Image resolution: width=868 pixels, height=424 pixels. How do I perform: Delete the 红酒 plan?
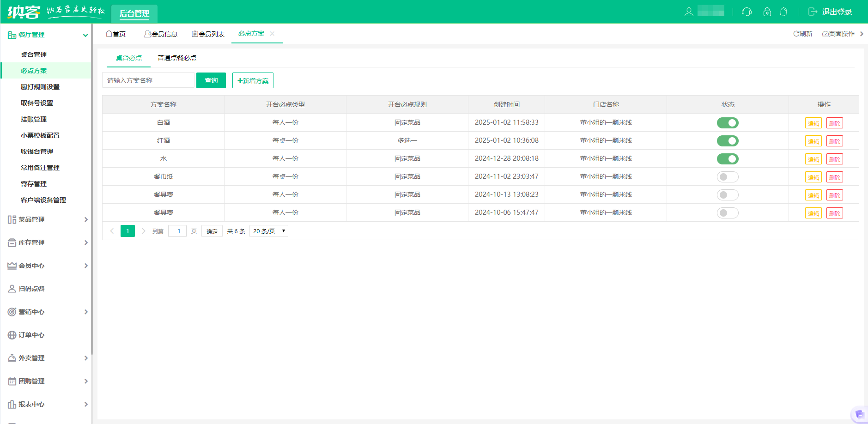(x=835, y=141)
